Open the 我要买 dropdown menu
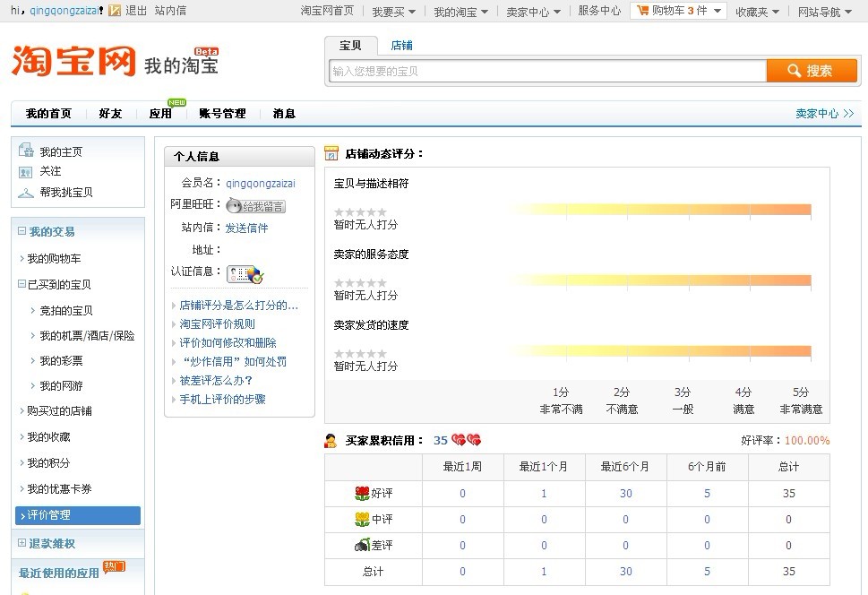The height and width of the screenshot is (595, 868). coord(393,12)
